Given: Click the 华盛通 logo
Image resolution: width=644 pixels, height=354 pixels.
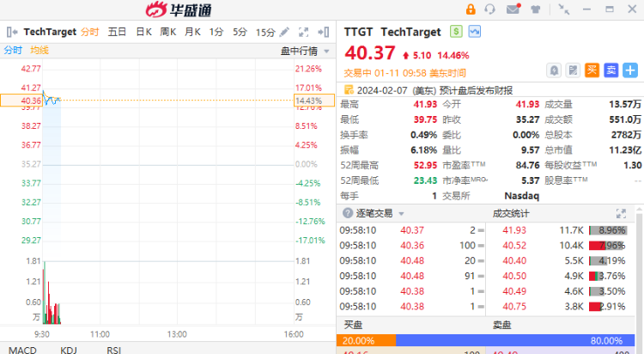Looking at the screenshot, I should pyautogui.click(x=179, y=9).
